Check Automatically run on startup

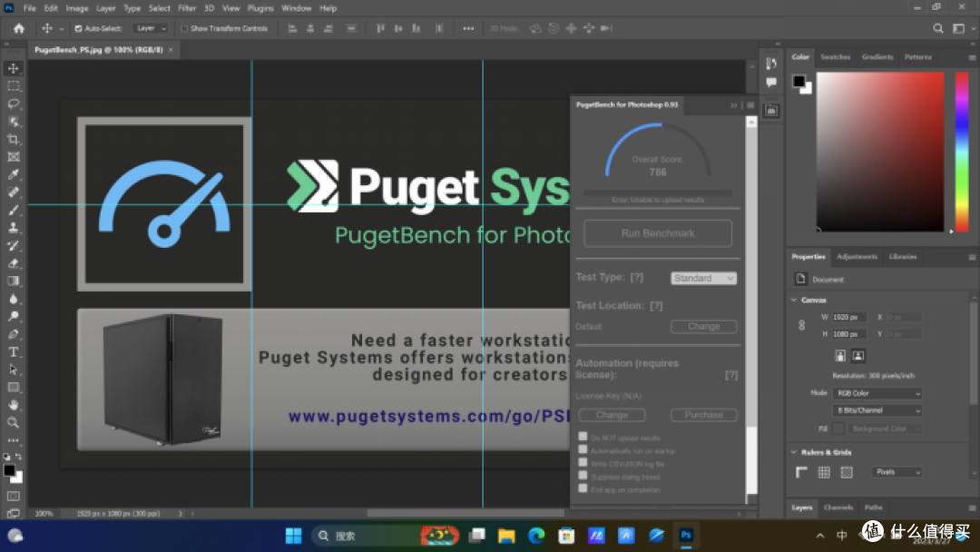click(583, 449)
